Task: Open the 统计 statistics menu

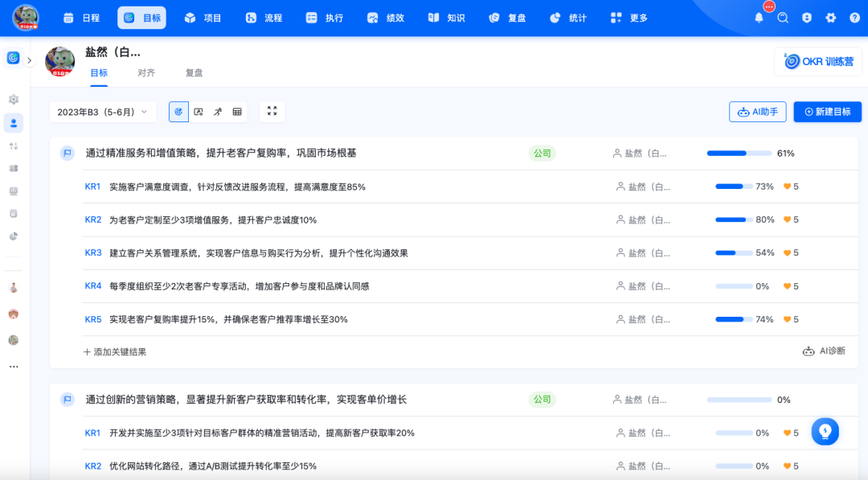Action: pyautogui.click(x=568, y=18)
